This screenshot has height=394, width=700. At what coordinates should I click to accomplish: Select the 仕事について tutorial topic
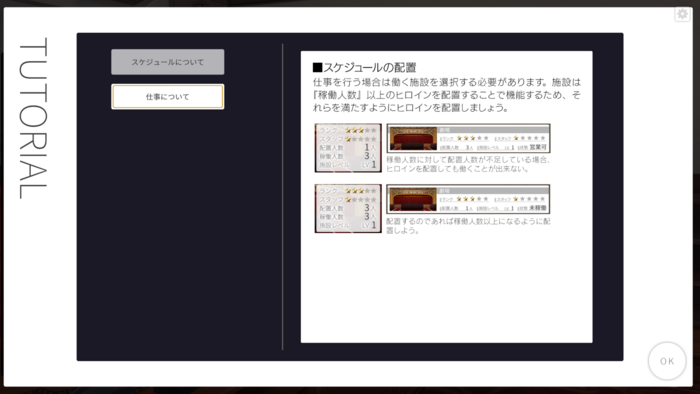pyautogui.click(x=167, y=96)
